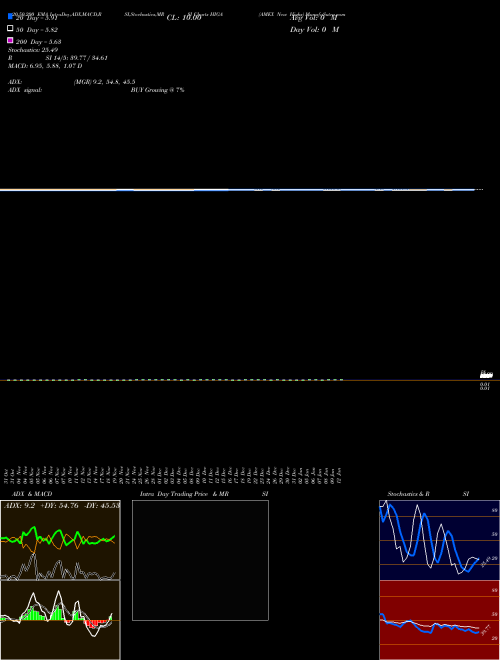Click the blue 20 Day legend swatch

(10, 16)
